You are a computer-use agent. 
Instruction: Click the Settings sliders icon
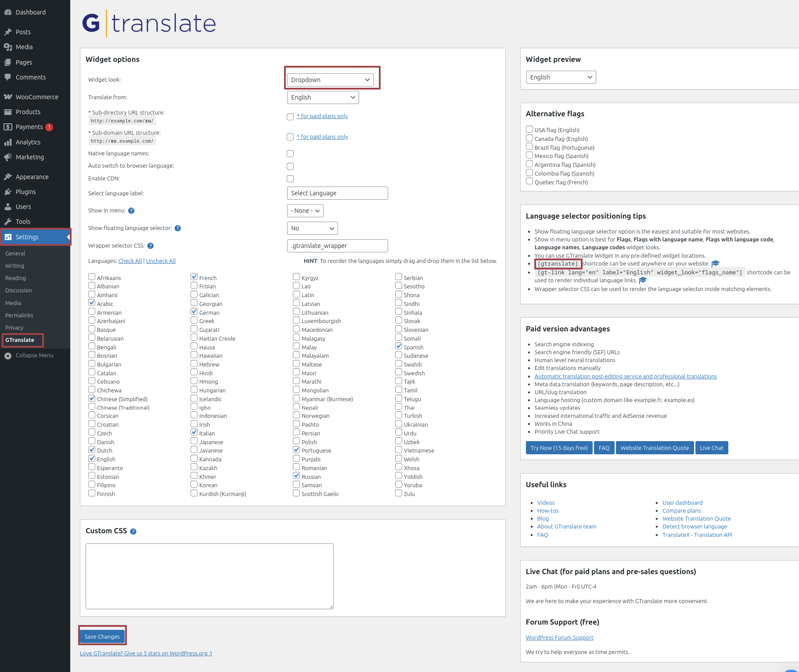click(8, 237)
